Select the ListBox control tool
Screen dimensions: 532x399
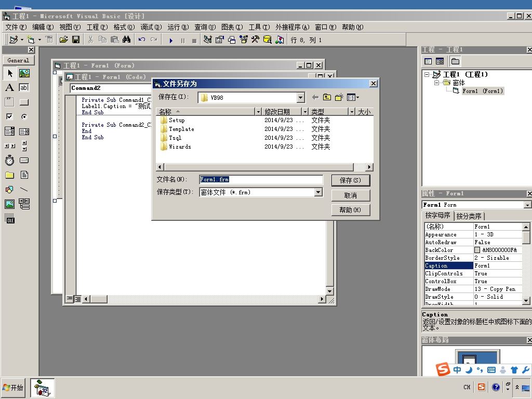[x=24, y=131]
